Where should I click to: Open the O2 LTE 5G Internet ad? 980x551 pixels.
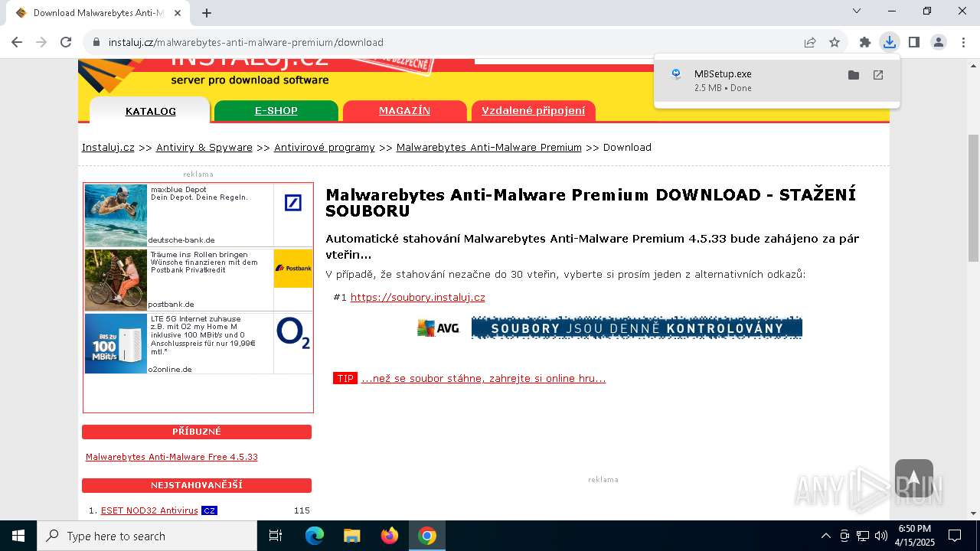click(198, 344)
